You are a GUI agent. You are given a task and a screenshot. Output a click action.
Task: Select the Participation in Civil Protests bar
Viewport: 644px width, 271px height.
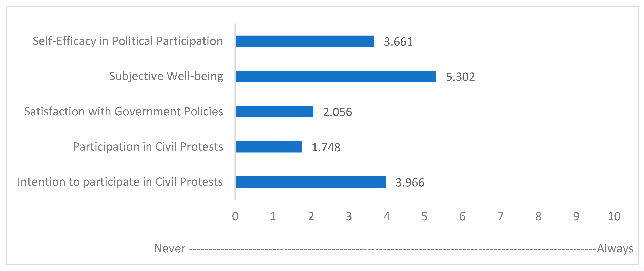pos(268,147)
